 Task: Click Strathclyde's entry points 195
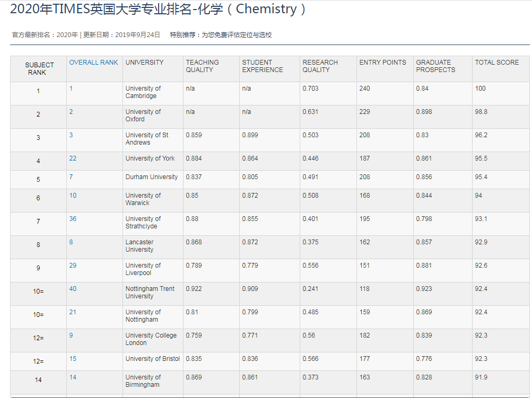coord(364,219)
